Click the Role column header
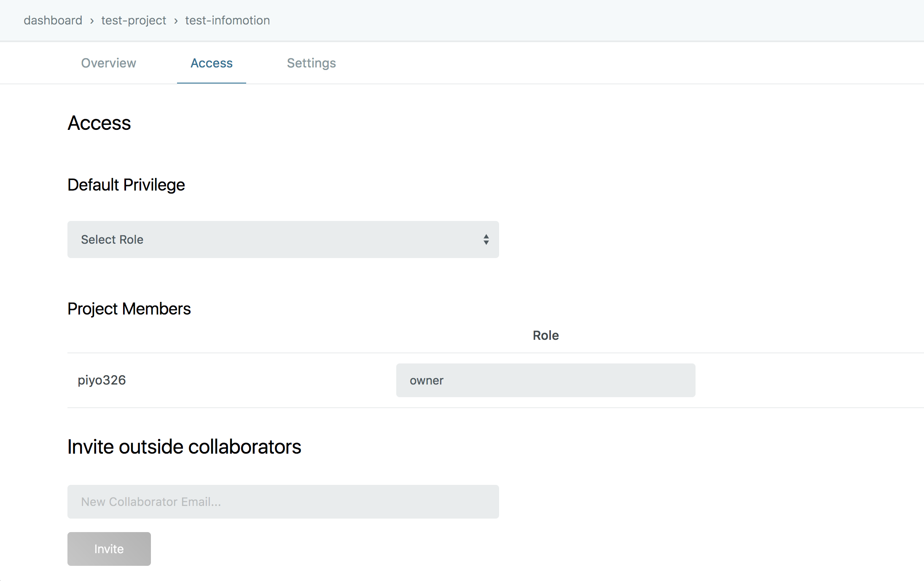The height and width of the screenshot is (581, 924). (x=545, y=336)
